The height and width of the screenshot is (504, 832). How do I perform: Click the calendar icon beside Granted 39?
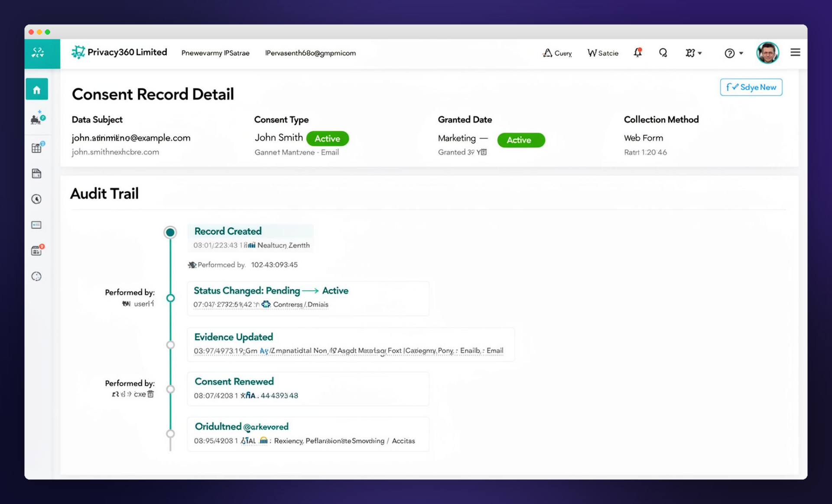pos(484,152)
